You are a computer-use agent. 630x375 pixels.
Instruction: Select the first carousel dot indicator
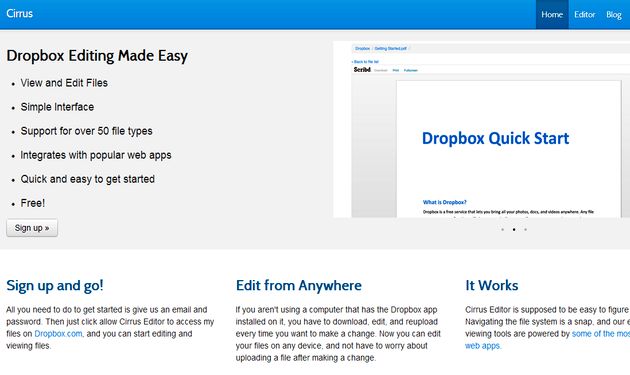point(503,230)
